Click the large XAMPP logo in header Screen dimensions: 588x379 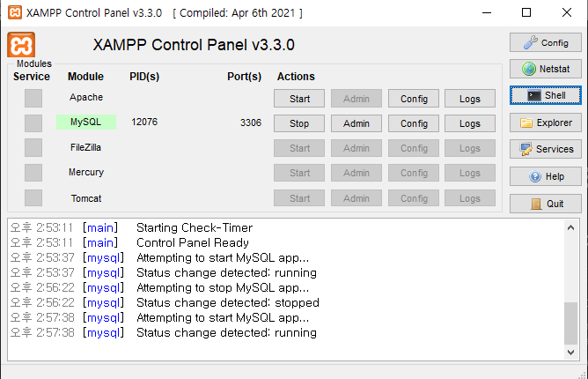21,45
